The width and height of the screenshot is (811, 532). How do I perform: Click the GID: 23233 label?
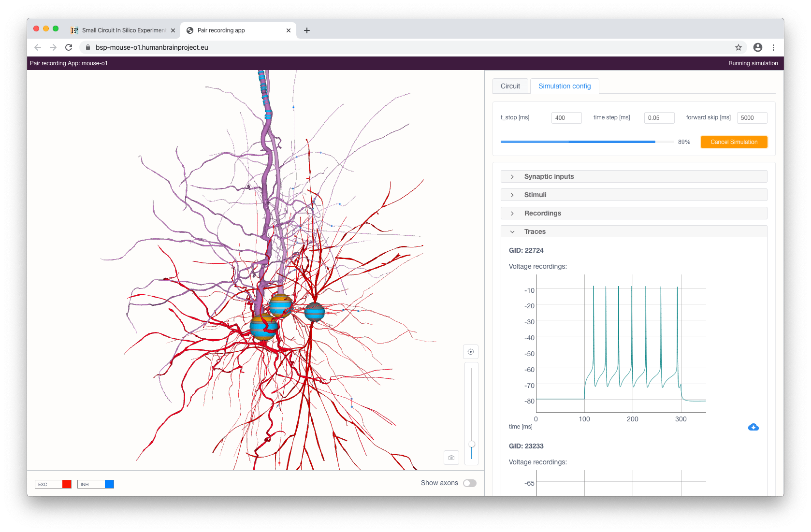[x=526, y=446]
